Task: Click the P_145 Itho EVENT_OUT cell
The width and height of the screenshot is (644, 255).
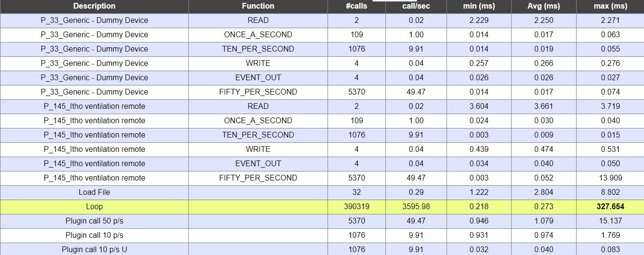Action: 258,164
